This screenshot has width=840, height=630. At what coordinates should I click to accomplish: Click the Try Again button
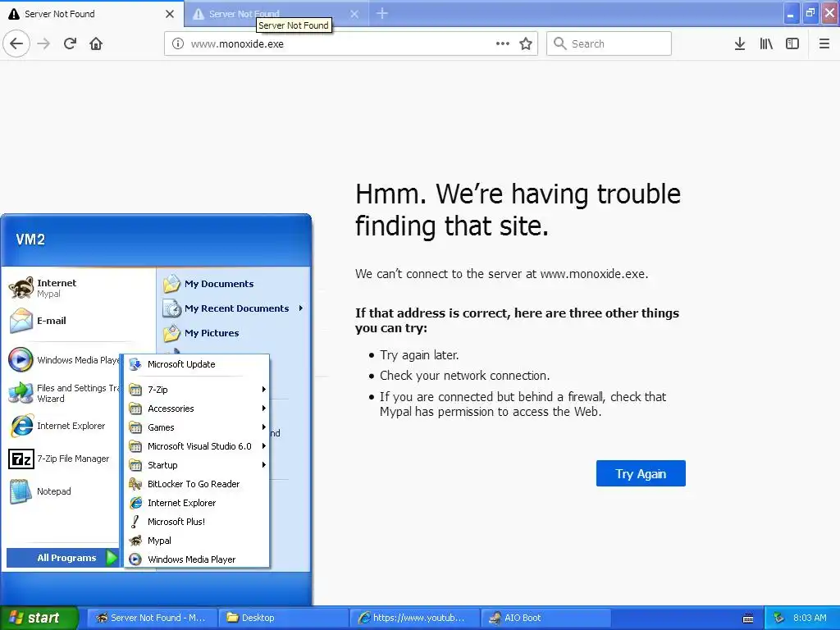(x=641, y=473)
